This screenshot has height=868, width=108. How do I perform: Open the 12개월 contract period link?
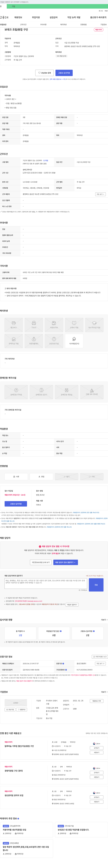46,160
